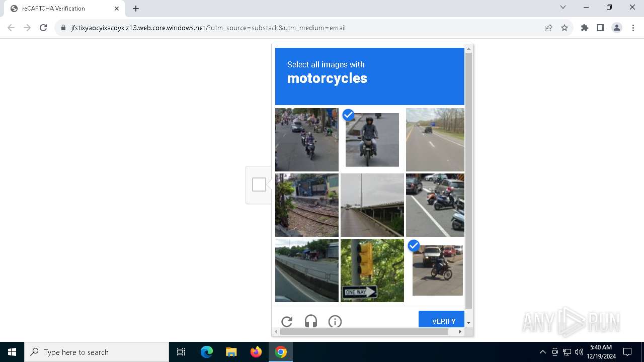The height and width of the screenshot is (362, 644).
Task: Open Task View in taskbar
Action: coord(181,352)
